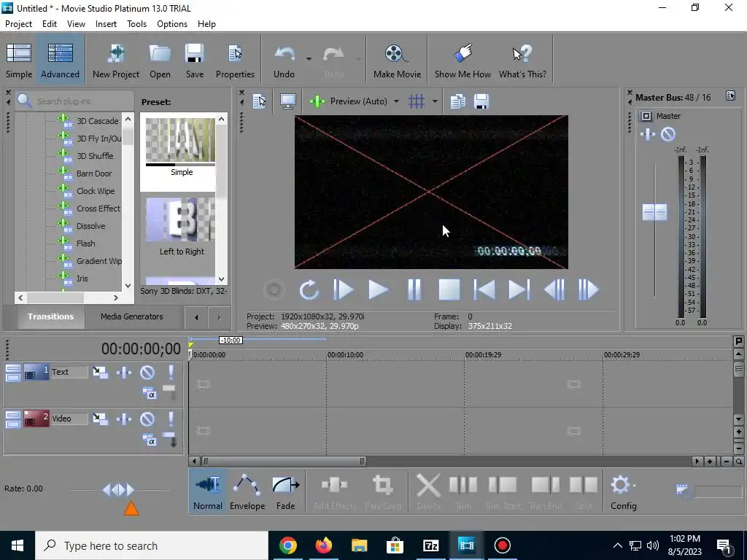Expand overlays grid dropdown arrow

[435, 101]
